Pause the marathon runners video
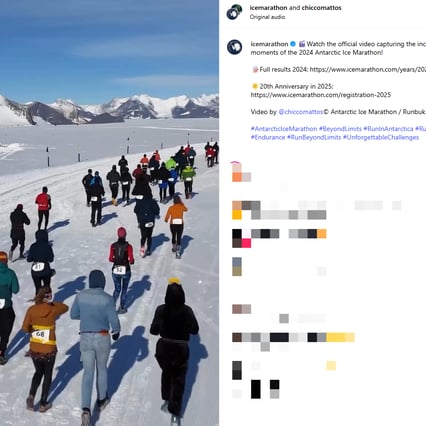 click(109, 213)
